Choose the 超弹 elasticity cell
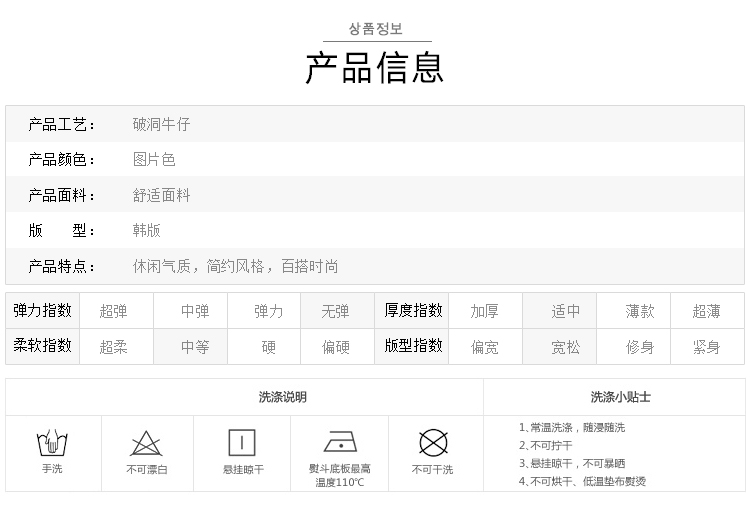 pos(114,311)
